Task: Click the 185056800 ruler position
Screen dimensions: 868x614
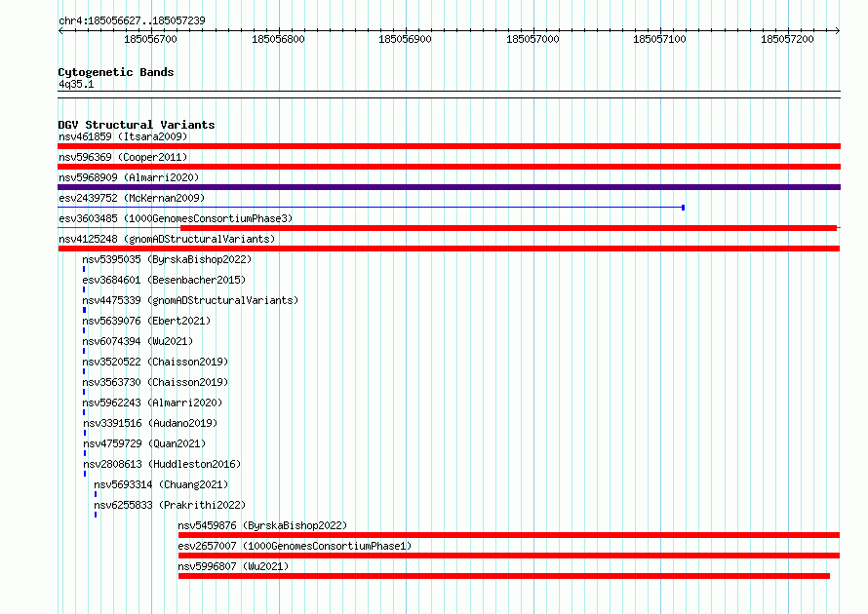Action: point(278,39)
